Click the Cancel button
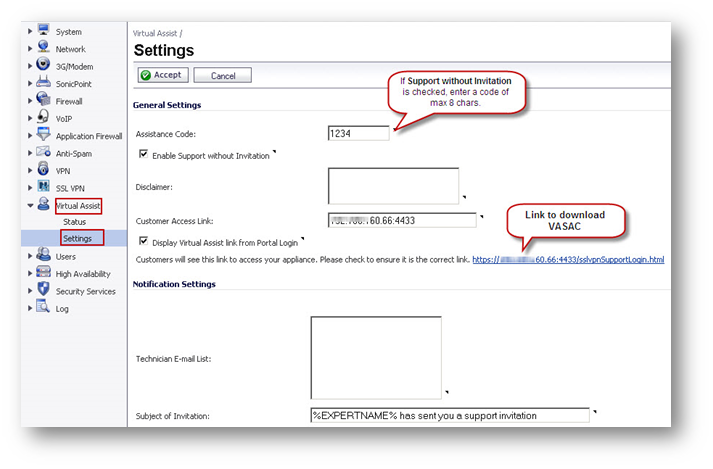The height and width of the screenshot is (469, 713). pos(222,75)
